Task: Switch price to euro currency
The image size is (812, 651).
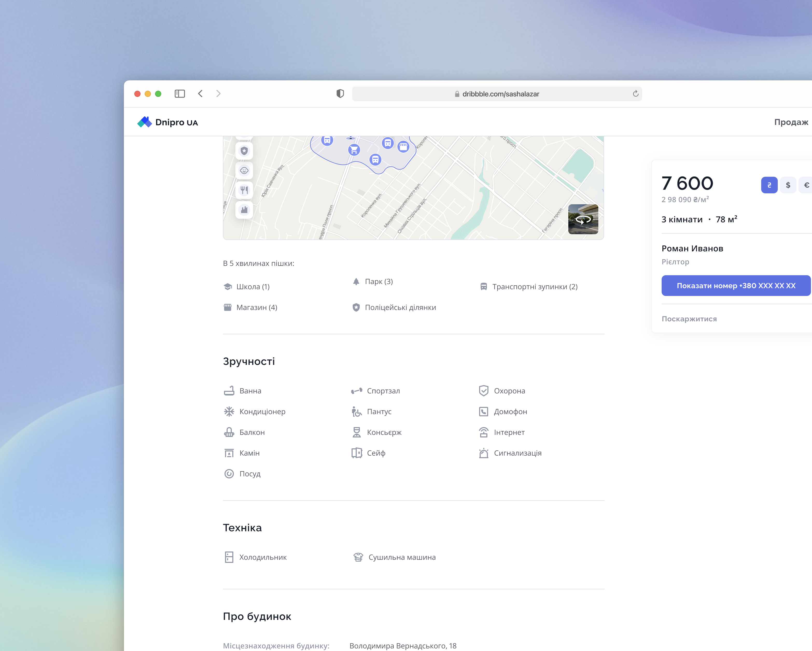Action: coord(806,185)
